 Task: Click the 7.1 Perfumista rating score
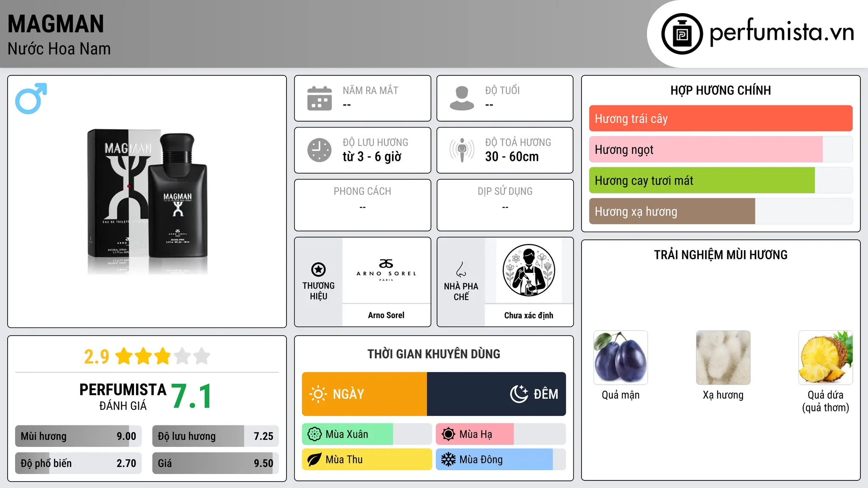pyautogui.click(x=192, y=396)
